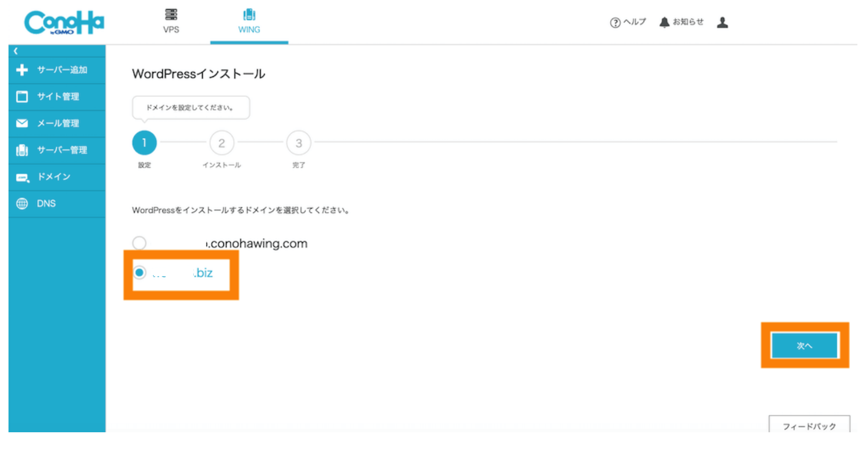Open サイト管理 in the sidebar
The image size is (868, 462).
(x=57, y=97)
